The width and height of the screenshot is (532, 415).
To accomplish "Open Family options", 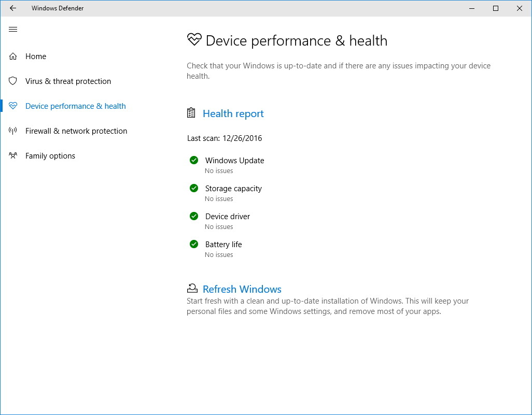I will 50,156.
